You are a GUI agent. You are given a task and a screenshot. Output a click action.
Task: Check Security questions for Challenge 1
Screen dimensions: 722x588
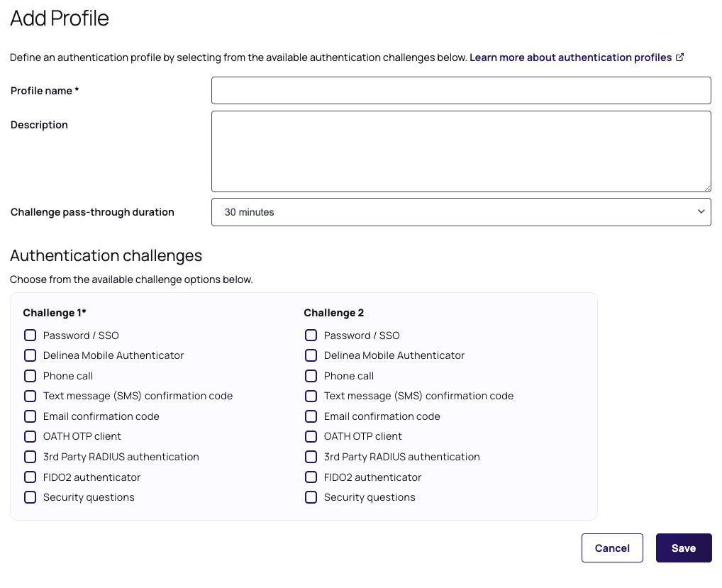click(30, 497)
